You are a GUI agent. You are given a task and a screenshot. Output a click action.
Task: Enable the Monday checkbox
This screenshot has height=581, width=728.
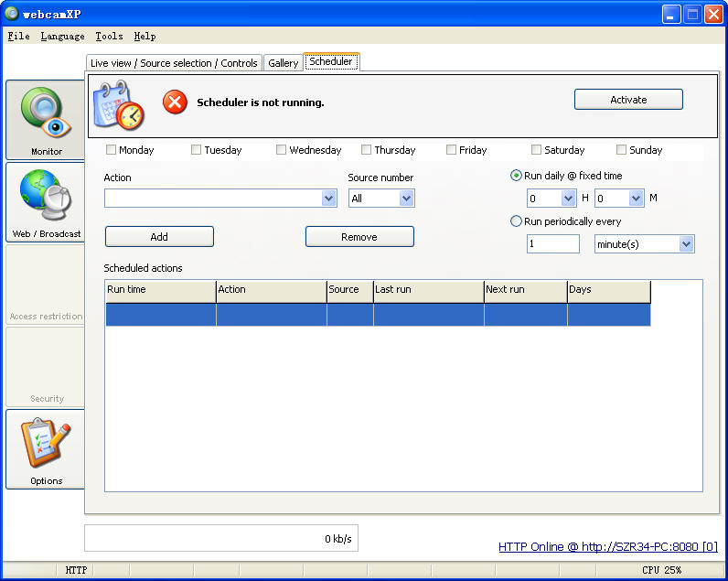coord(112,150)
